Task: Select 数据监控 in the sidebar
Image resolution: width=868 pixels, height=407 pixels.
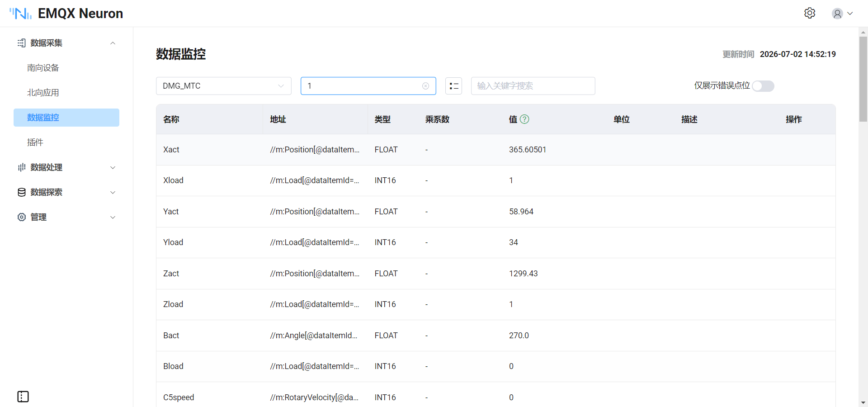Action: (66, 118)
